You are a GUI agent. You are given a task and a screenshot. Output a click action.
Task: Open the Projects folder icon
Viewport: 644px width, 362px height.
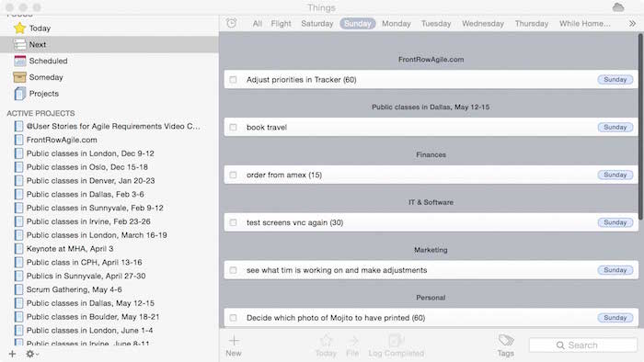pyautogui.click(x=19, y=94)
